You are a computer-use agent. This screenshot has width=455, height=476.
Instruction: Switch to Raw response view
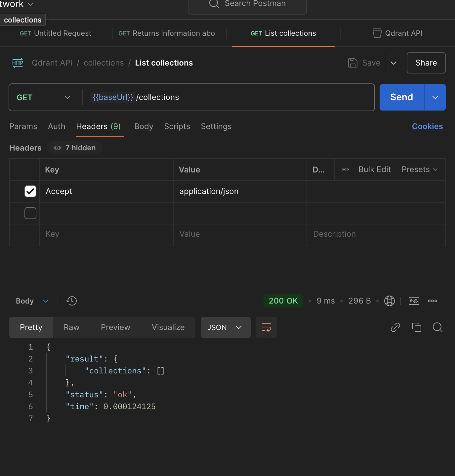click(72, 327)
